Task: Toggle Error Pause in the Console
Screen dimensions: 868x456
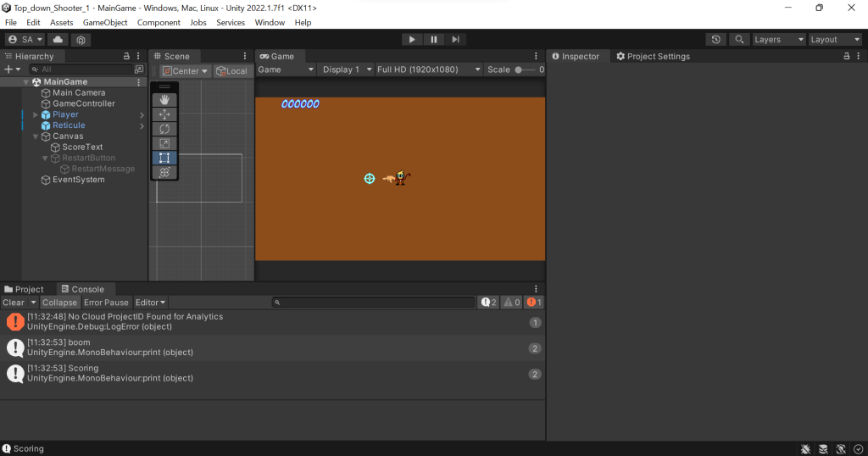Action: tap(106, 303)
